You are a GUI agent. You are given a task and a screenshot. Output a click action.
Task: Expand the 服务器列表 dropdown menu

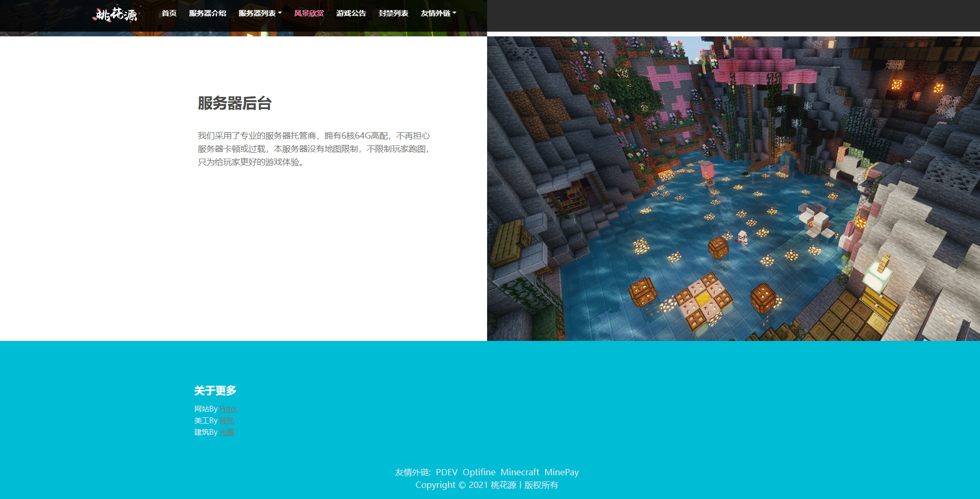coord(260,13)
